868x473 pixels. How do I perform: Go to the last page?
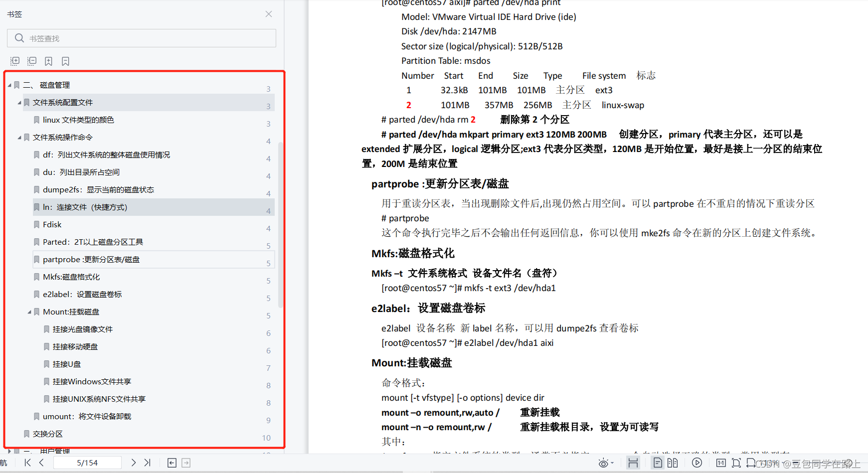147,463
